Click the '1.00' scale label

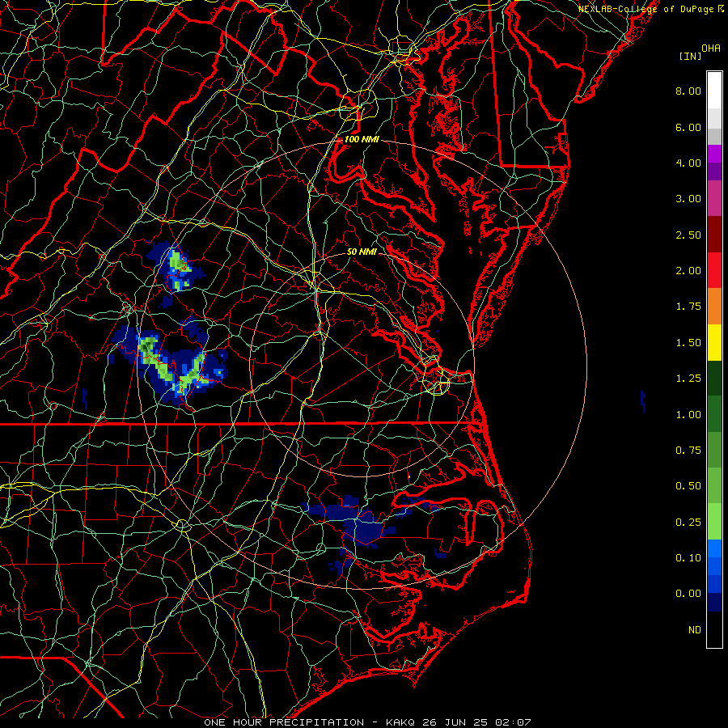point(688,415)
